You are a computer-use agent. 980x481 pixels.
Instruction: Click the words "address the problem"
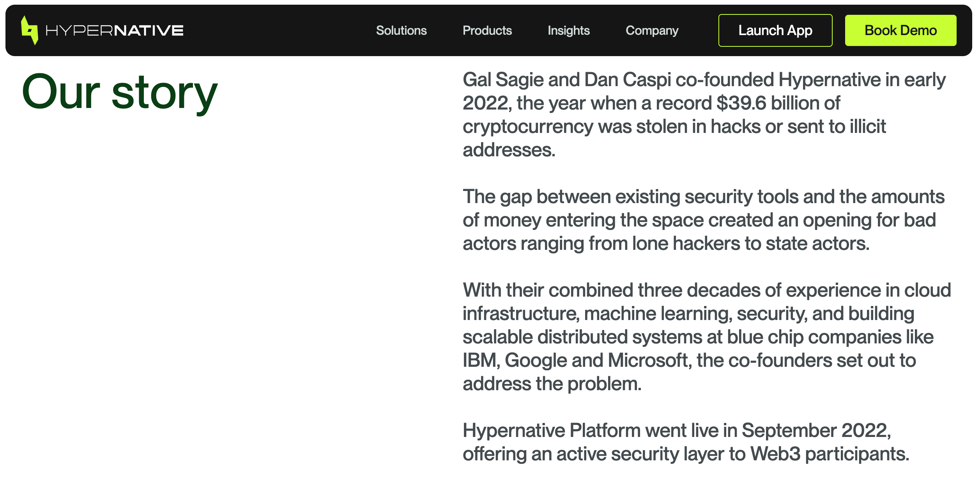click(x=552, y=384)
